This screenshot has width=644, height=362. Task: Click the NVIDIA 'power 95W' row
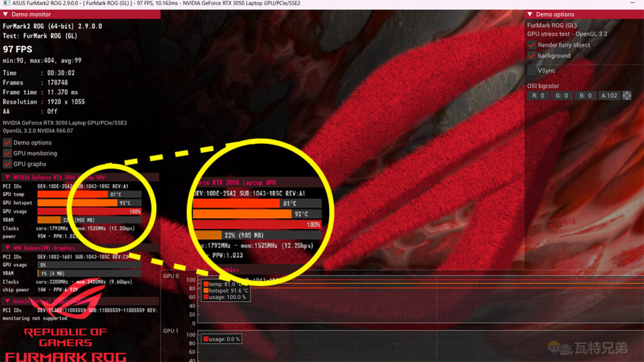(x=40, y=236)
